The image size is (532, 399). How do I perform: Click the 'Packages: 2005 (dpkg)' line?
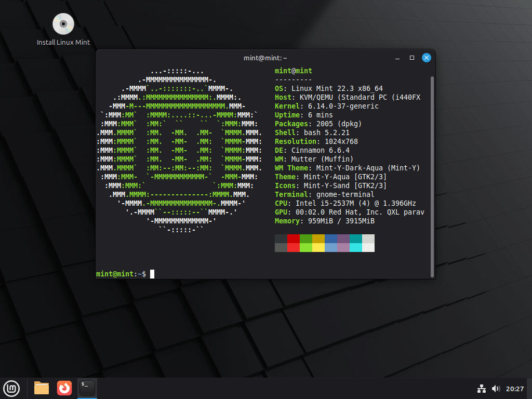pos(318,124)
